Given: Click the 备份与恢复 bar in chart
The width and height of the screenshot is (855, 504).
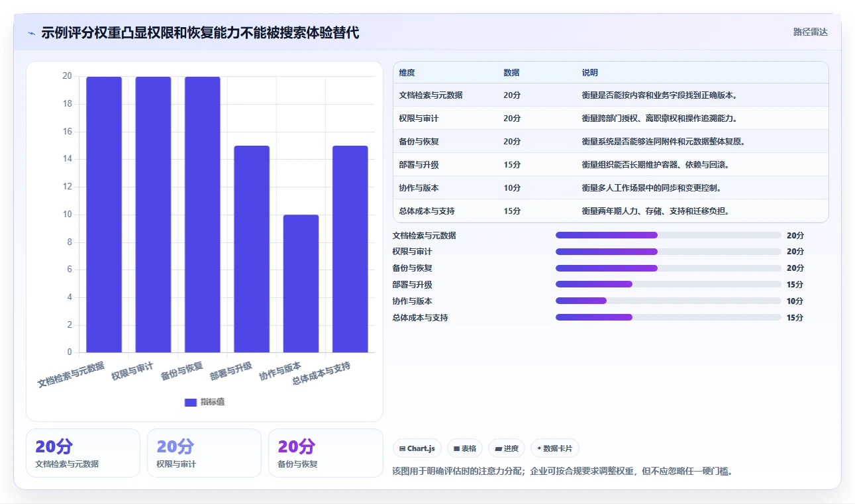Looking at the screenshot, I should point(203,215).
